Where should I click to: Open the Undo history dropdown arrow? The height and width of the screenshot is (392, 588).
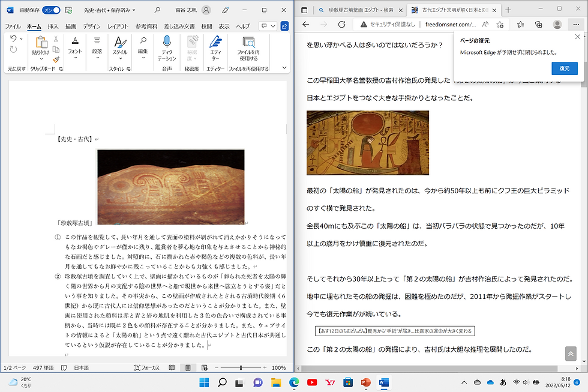(x=22, y=38)
